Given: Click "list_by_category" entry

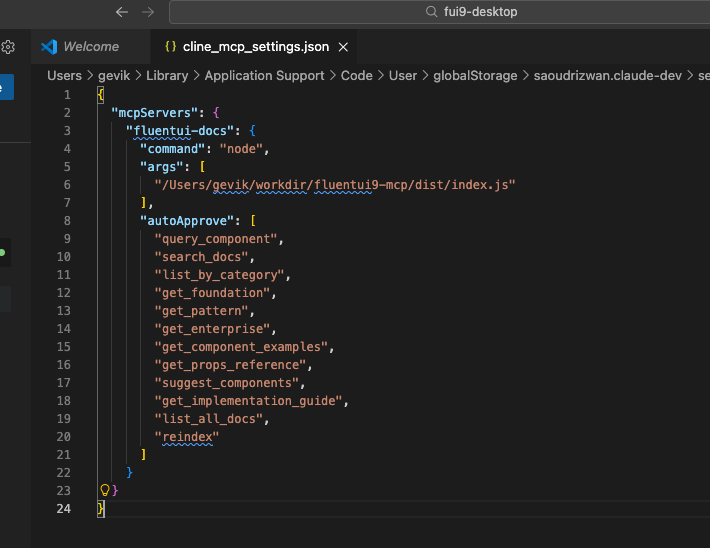Looking at the screenshot, I should coord(219,275).
